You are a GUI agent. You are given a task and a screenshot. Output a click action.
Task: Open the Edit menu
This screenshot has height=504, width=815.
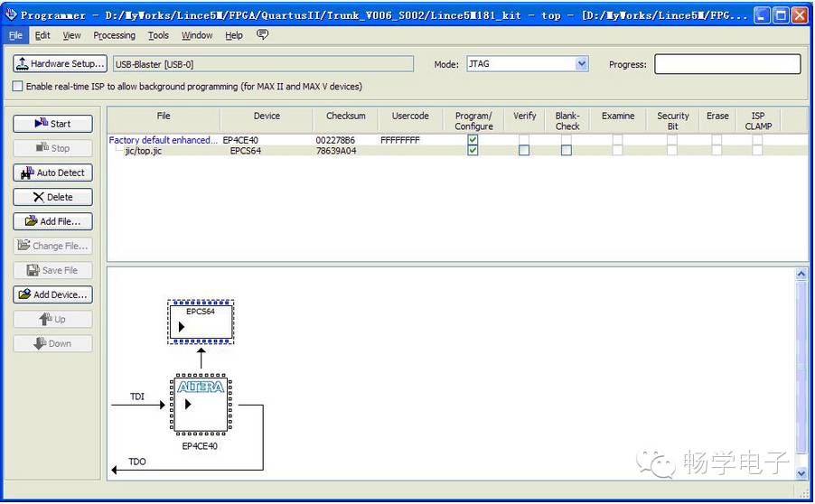[42, 35]
